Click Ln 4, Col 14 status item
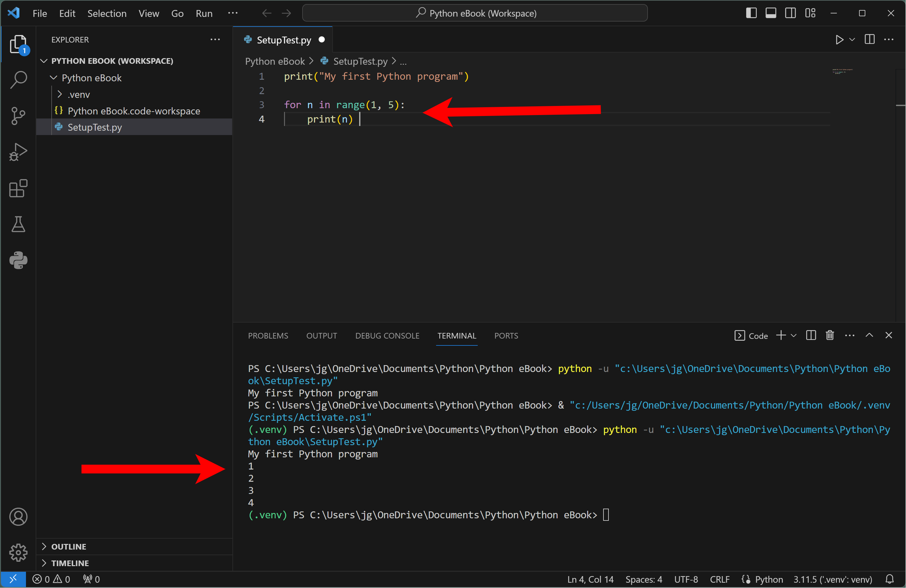The height and width of the screenshot is (588, 906). (x=590, y=580)
